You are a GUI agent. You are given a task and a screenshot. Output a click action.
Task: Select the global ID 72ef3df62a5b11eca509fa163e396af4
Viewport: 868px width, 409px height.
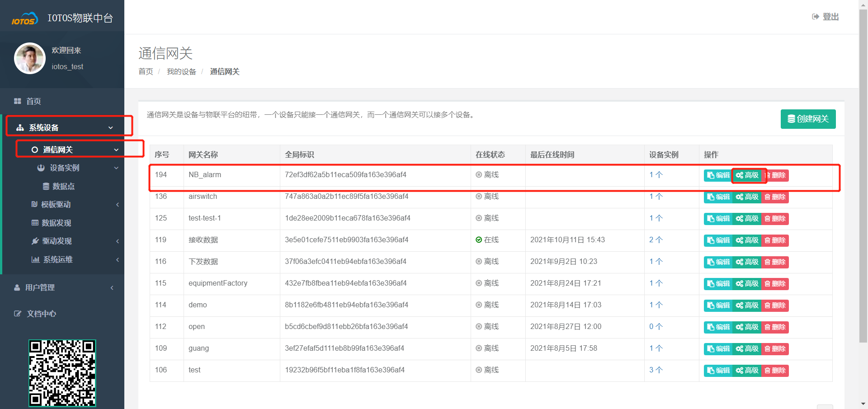[x=345, y=175]
